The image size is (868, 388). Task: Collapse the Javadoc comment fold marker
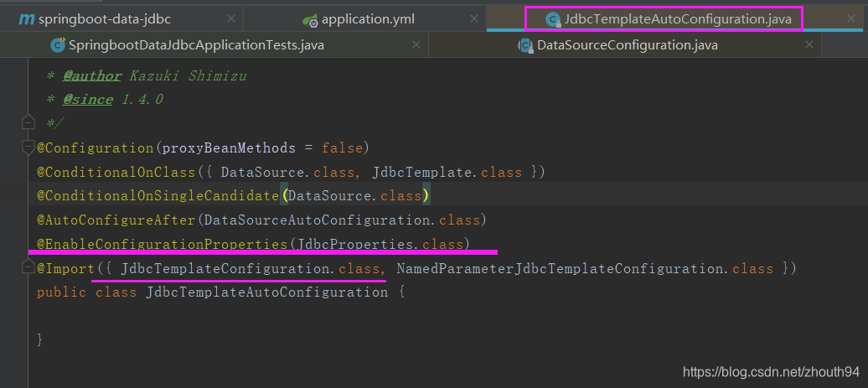(x=28, y=122)
